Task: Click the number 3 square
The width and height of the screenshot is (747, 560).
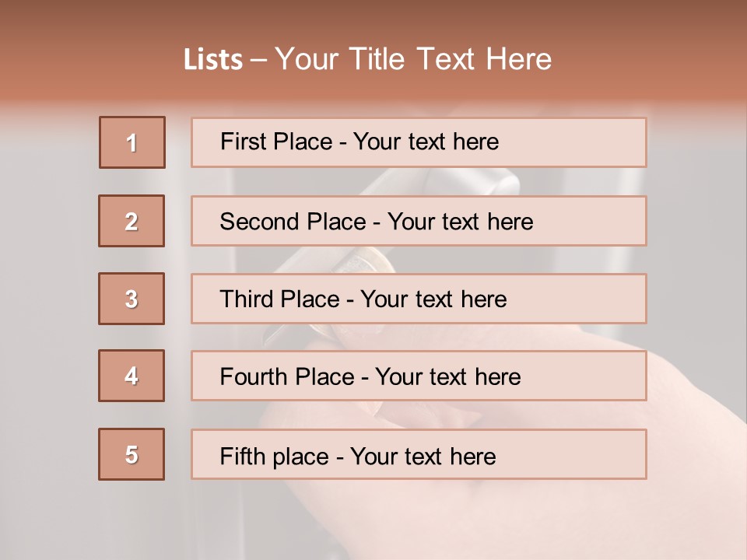Action: click(x=132, y=299)
